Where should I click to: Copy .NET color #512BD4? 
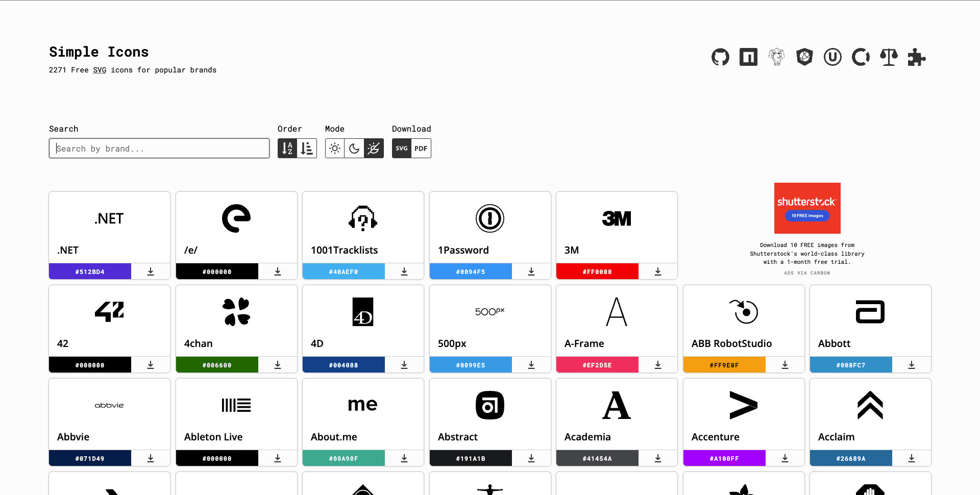pyautogui.click(x=90, y=271)
